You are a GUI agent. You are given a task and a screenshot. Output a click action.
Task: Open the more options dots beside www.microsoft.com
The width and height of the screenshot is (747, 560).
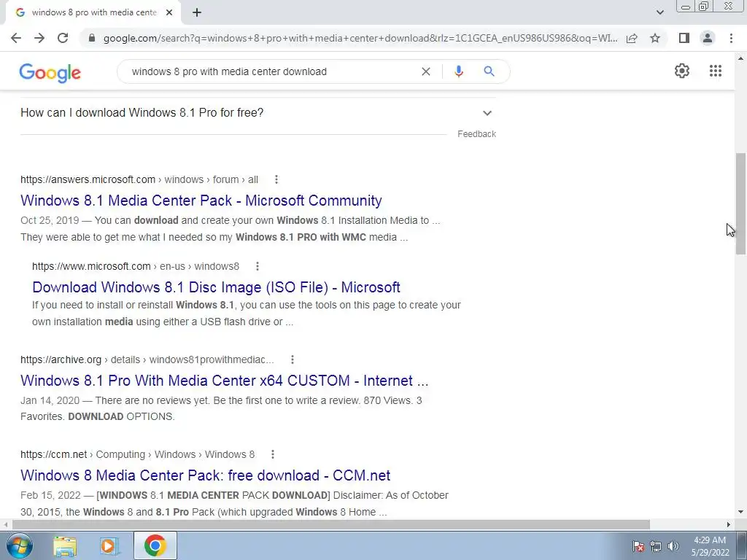[258, 266]
